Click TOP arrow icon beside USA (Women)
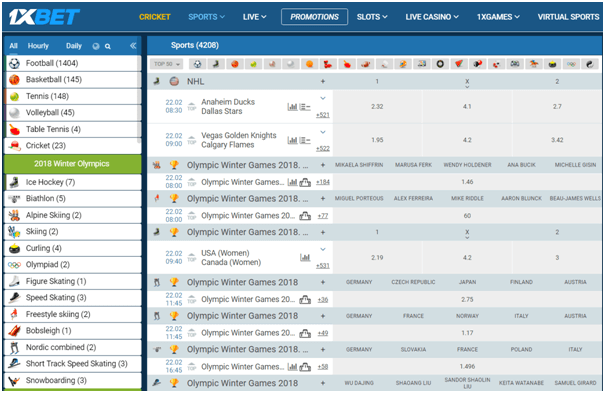Viewport: 606px width, 393px height. 192,257
